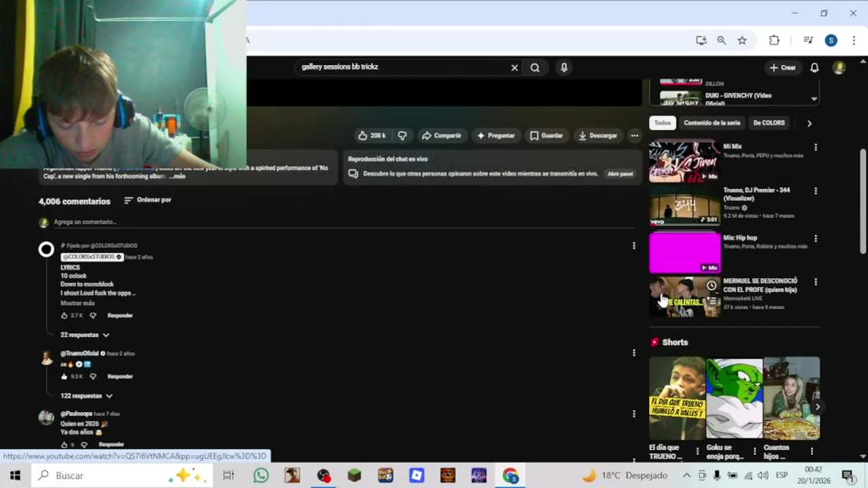The image size is (868, 488).
Task: Open the Trueno 344 Visualizer thumbnail
Action: click(684, 205)
